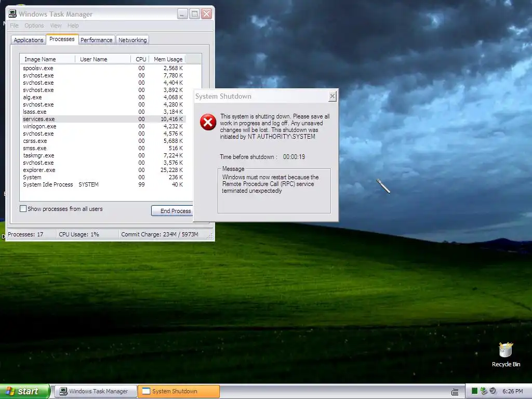The height and width of the screenshot is (399, 532).
Task: Open the File menu in Task Manager
Action: 14,25
